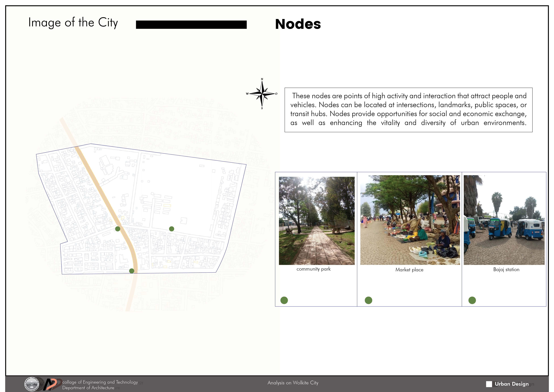Click the Wolkite University seal logo
554x392 pixels.
click(32, 384)
